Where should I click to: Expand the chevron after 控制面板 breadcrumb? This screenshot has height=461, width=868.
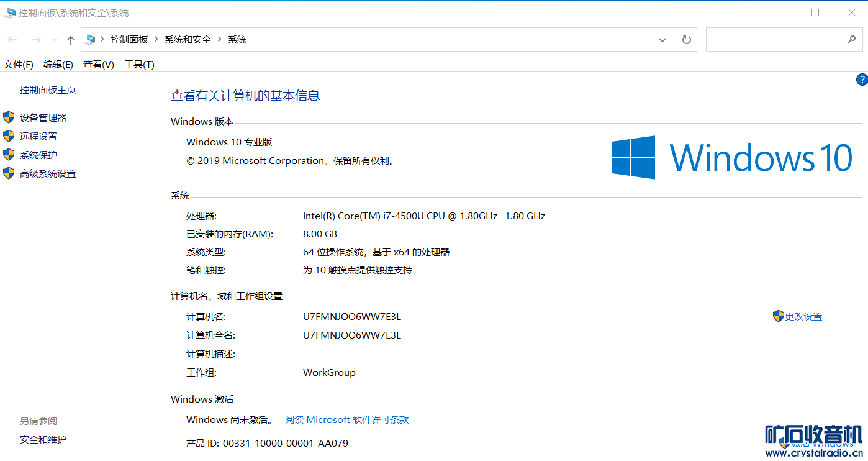coord(156,39)
